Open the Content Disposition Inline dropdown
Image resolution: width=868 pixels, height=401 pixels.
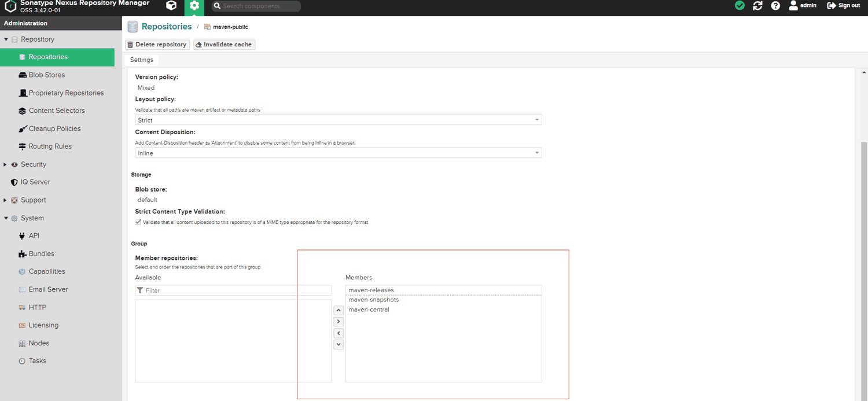coord(339,153)
